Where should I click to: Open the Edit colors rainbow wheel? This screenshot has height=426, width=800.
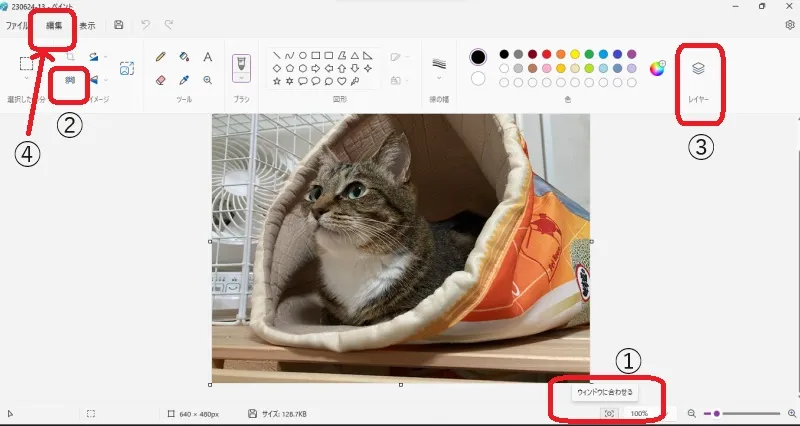pos(658,68)
